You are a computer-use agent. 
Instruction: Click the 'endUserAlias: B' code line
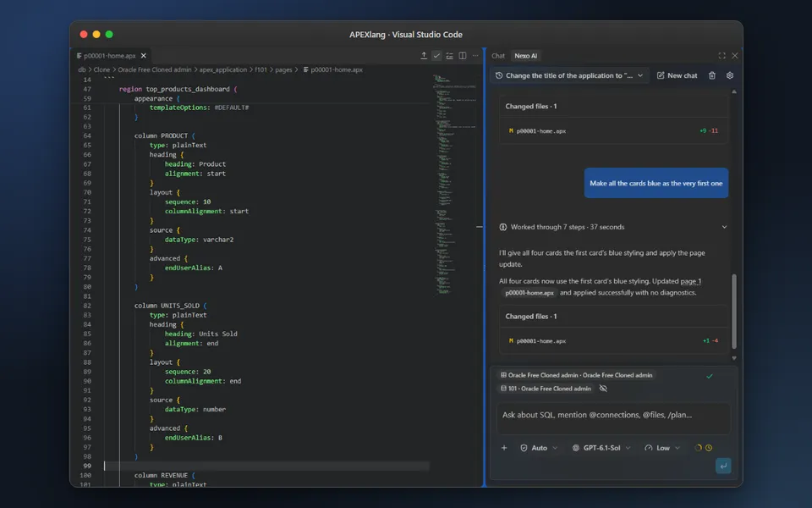click(x=194, y=438)
